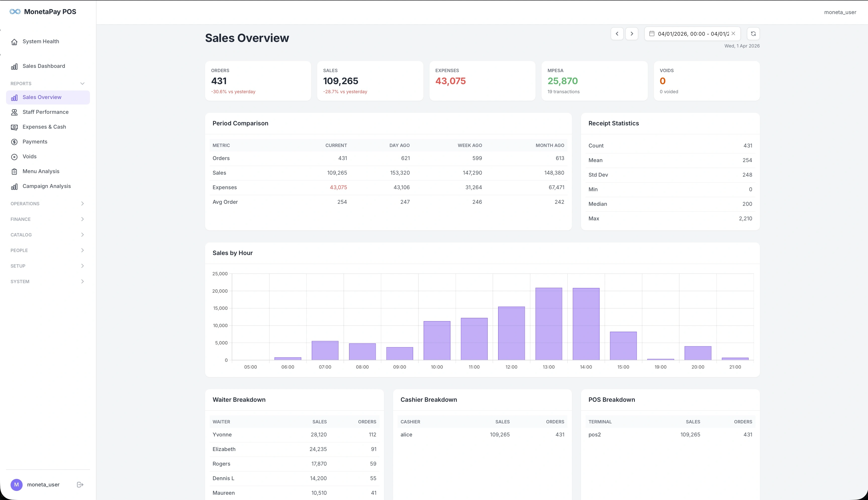Screen dimensions: 868x500
Task: Click the 15:00 bar in Sales by Hour
Action: (x=623, y=346)
